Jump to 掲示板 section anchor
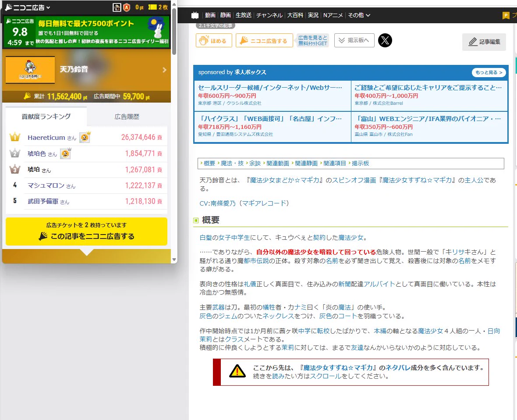This screenshot has height=420, width=517. click(361, 164)
